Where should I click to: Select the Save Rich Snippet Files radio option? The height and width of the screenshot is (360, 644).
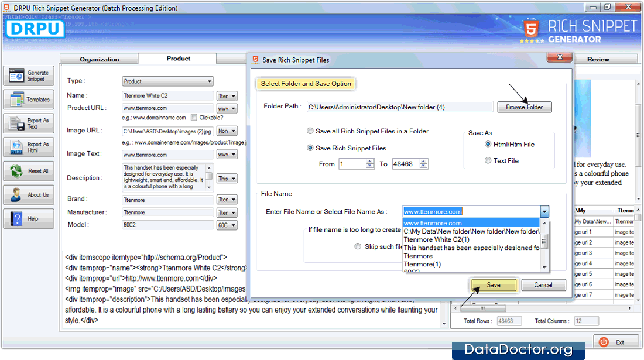tap(310, 148)
